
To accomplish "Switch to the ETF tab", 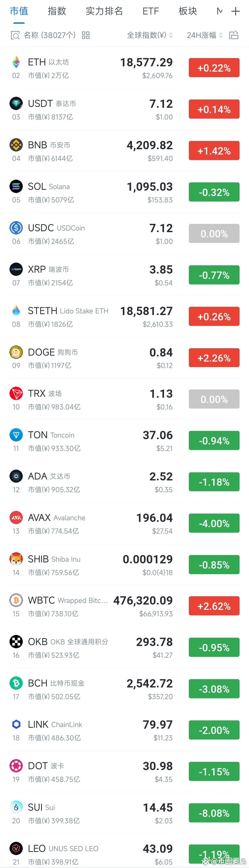I will pyautogui.click(x=150, y=11).
